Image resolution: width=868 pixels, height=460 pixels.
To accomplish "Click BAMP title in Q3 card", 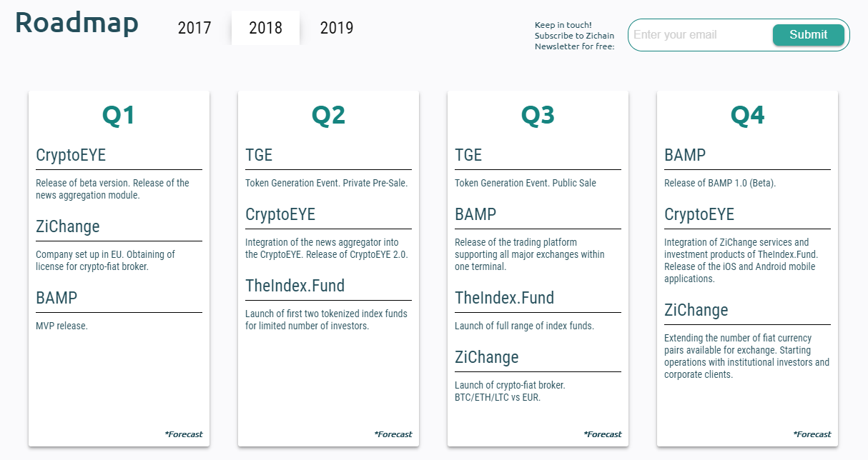I will pos(475,214).
